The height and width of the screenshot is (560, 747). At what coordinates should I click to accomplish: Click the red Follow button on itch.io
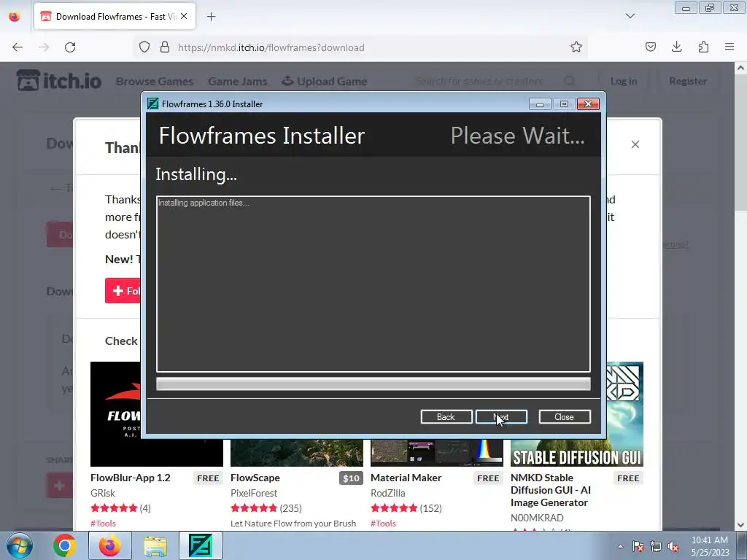click(123, 290)
